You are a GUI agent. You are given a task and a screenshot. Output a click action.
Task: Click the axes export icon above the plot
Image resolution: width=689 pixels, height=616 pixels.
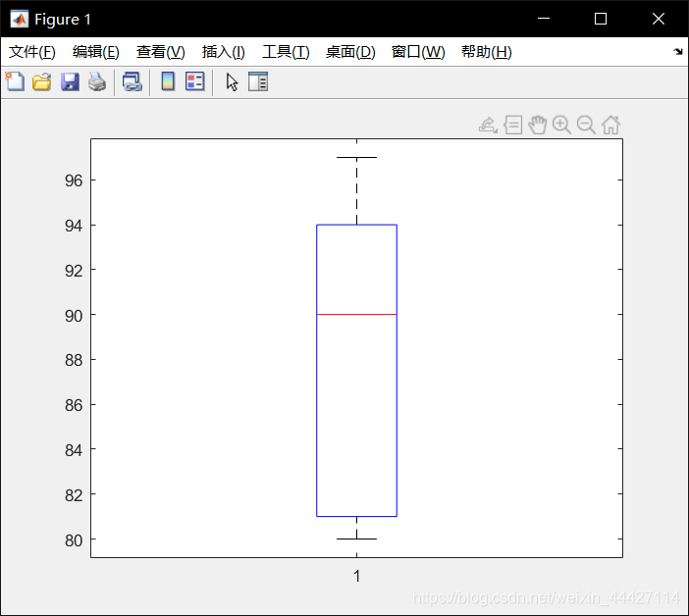click(488, 126)
